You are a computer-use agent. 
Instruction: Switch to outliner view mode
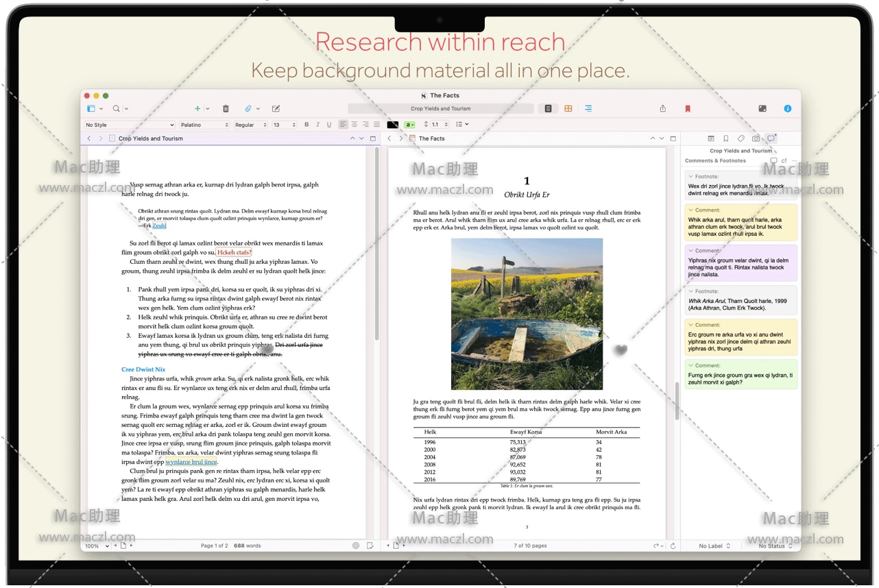tap(588, 109)
